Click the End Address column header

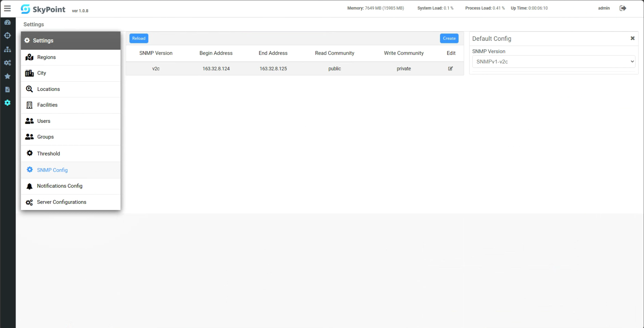(x=273, y=53)
